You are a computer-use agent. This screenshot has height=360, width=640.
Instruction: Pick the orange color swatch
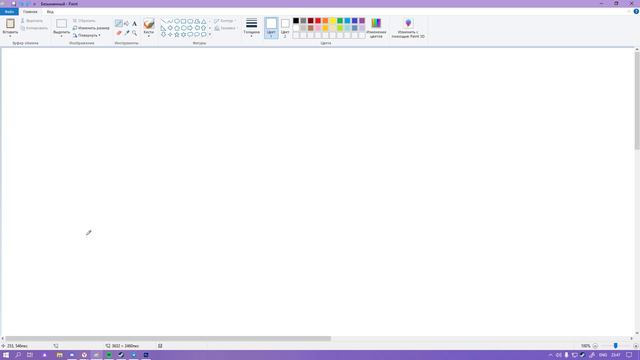[325, 20]
